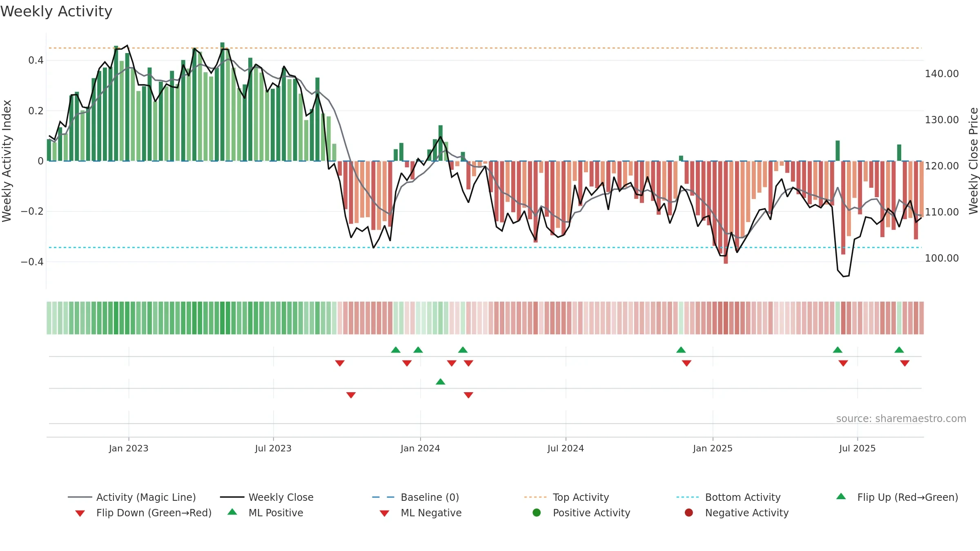Click the green flip-up marker near October 2024
The height and width of the screenshot is (551, 980).
tap(681, 350)
